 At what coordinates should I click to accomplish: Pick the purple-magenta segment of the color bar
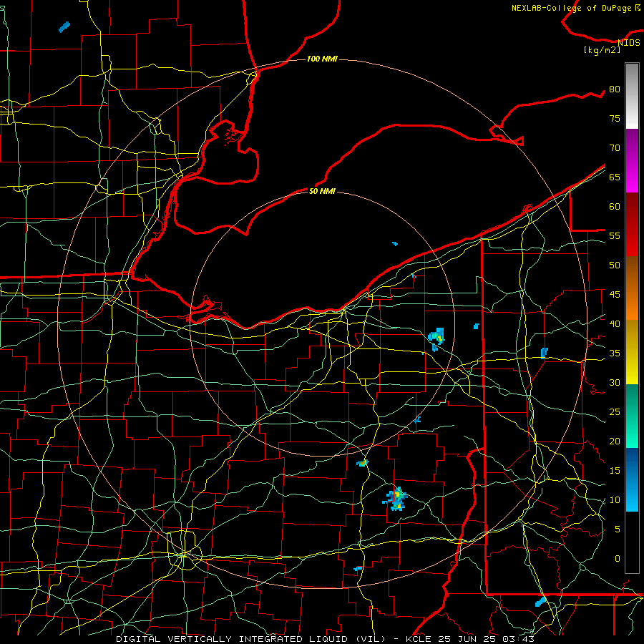632,160
